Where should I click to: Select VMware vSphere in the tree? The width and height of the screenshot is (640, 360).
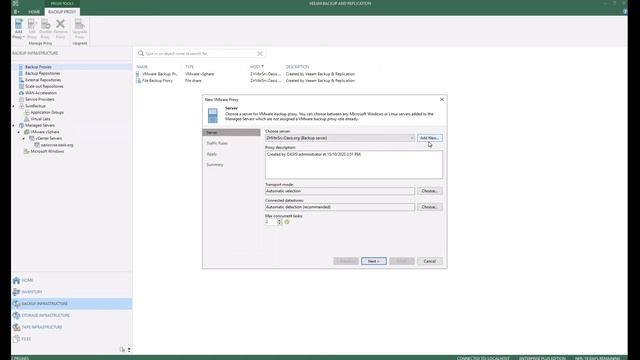[45, 132]
